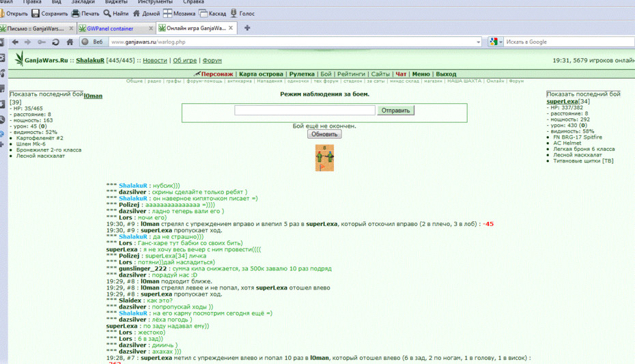Image resolution: width=635 pixels, height=364 pixels.
Task: Arrange windows with Каскад
Action: 213,14
